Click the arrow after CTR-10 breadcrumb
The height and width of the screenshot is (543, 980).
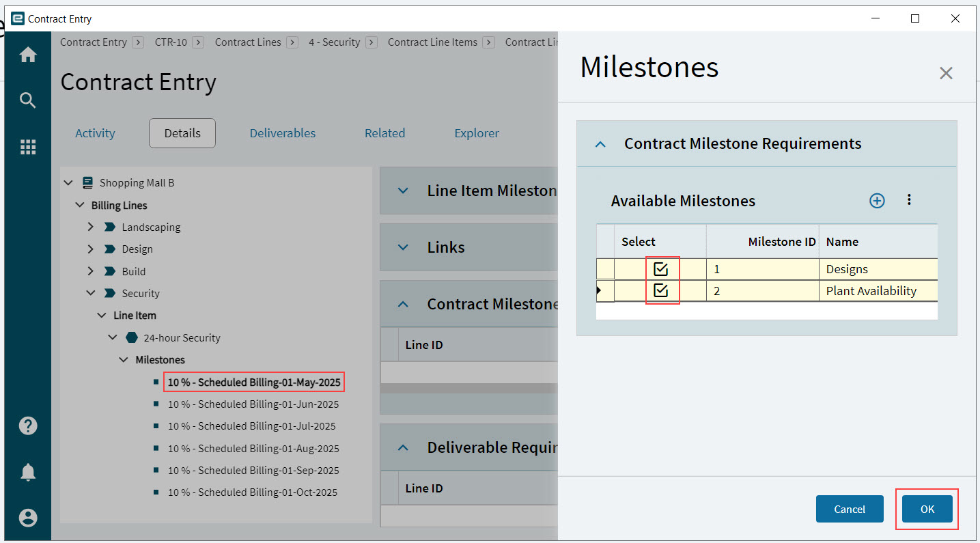198,42
